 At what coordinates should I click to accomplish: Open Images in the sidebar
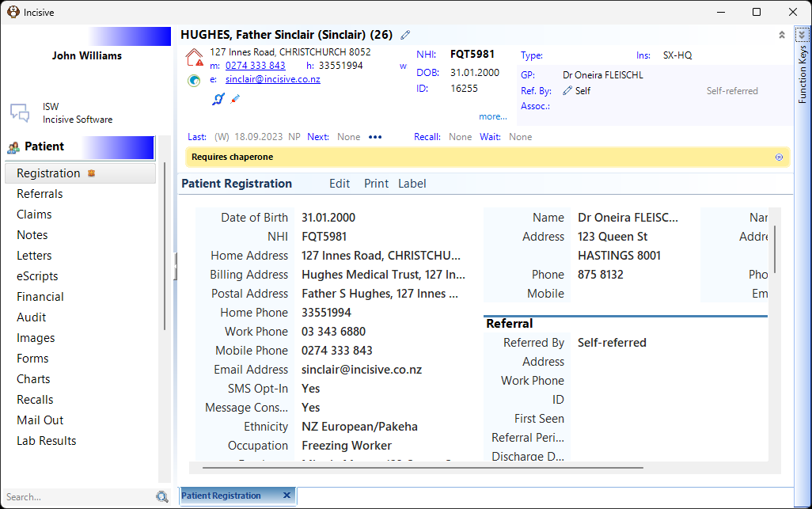tap(36, 338)
